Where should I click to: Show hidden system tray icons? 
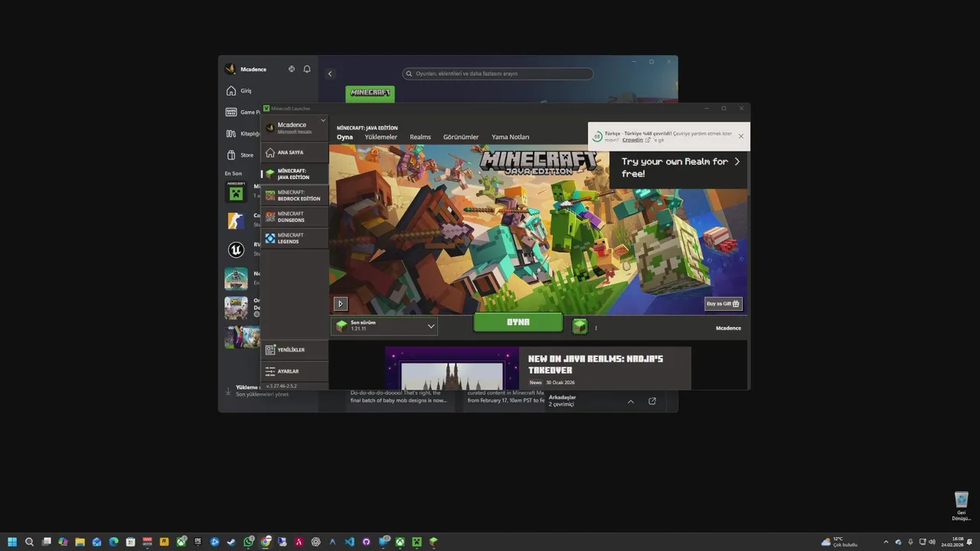coord(886,542)
